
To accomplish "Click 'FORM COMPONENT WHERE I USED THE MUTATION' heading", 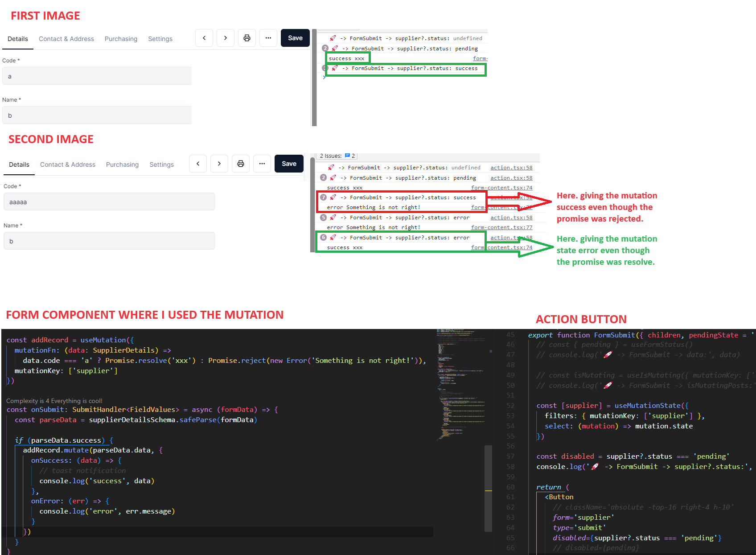I will tap(145, 315).
